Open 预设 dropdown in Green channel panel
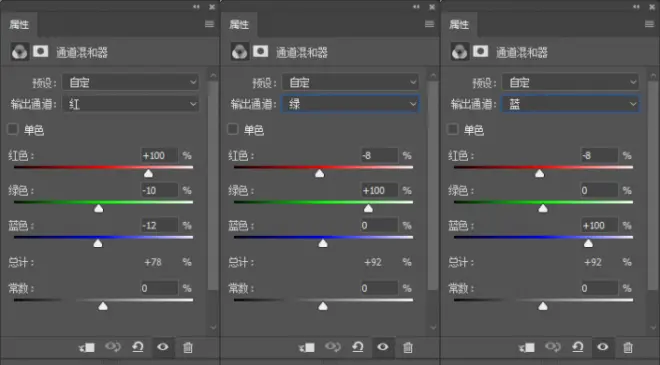660x365 pixels. coord(351,82)
